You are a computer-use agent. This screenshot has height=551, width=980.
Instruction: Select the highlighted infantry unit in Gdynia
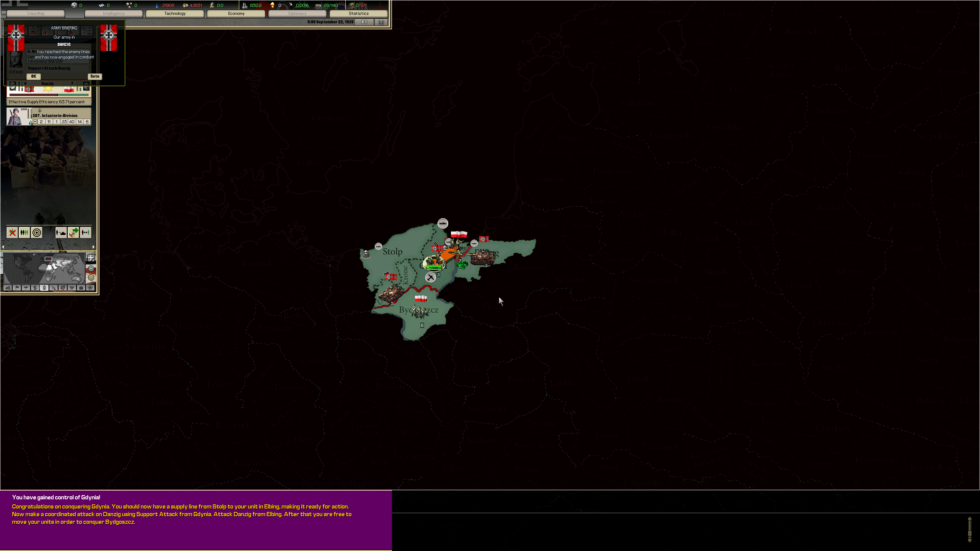coord(434,262)
